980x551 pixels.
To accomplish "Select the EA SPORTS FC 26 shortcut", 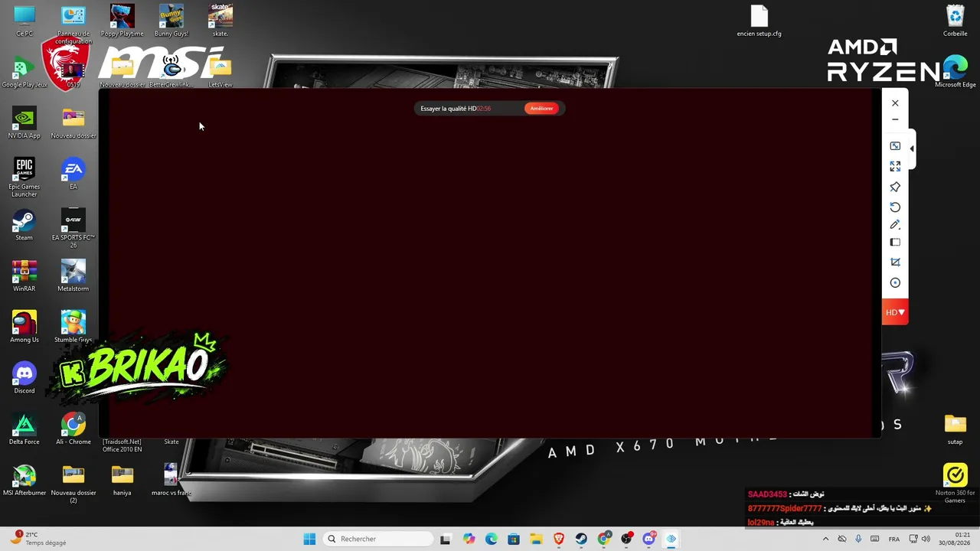I will (x=73, y=228).
